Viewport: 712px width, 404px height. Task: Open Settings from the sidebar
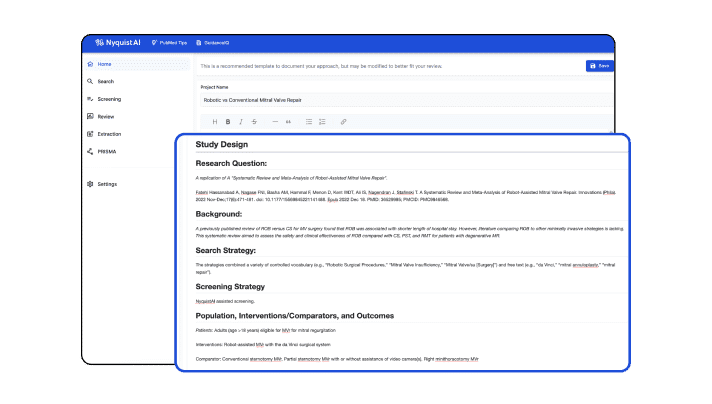point(107,184)
